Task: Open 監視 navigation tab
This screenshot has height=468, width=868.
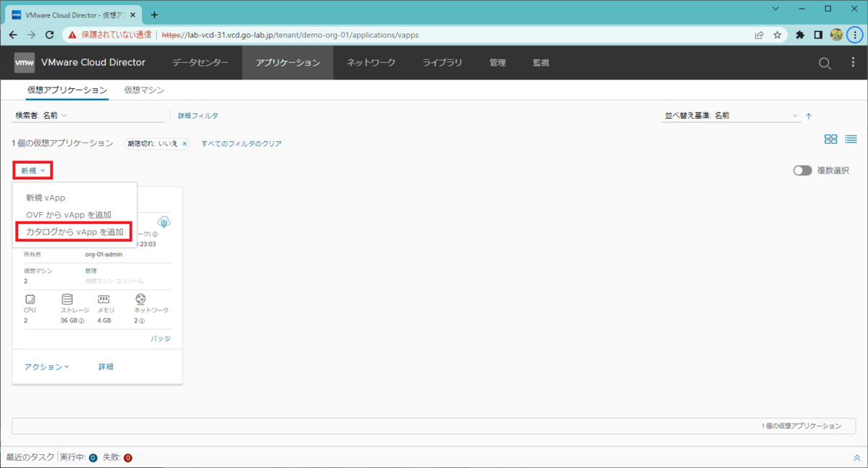Action: click(541, 63)
